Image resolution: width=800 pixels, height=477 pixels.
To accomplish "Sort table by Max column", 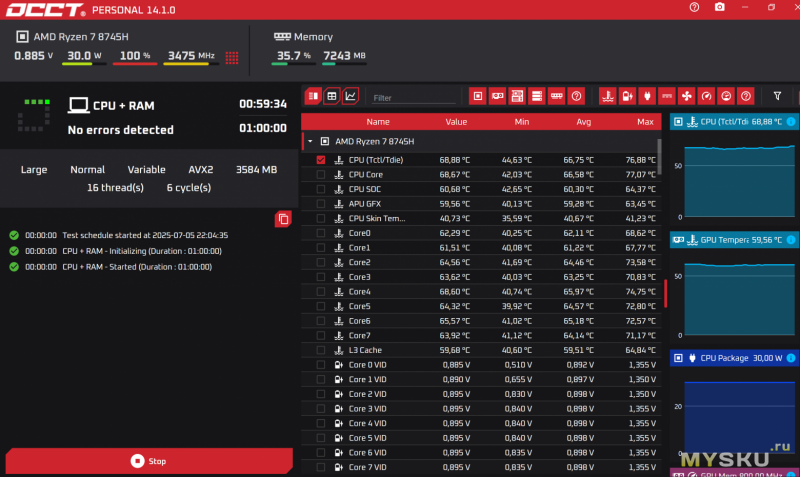I will point(645,122).
